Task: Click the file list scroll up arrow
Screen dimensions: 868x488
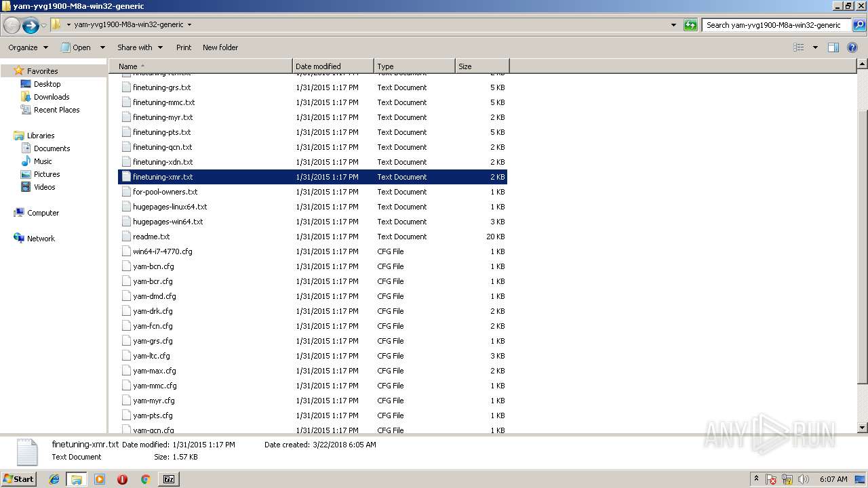Action: pos(862,64)
